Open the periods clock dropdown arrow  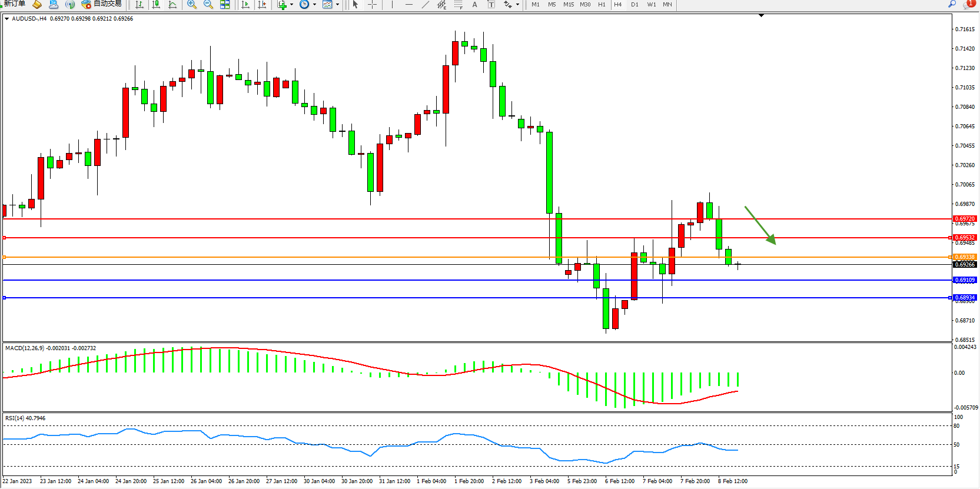coord(314,5)
